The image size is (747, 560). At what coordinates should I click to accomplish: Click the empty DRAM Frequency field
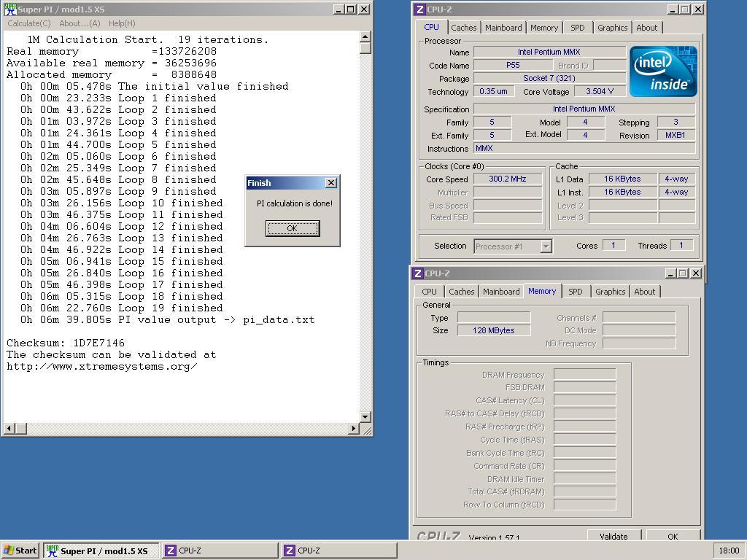click(x=584, y=374)
